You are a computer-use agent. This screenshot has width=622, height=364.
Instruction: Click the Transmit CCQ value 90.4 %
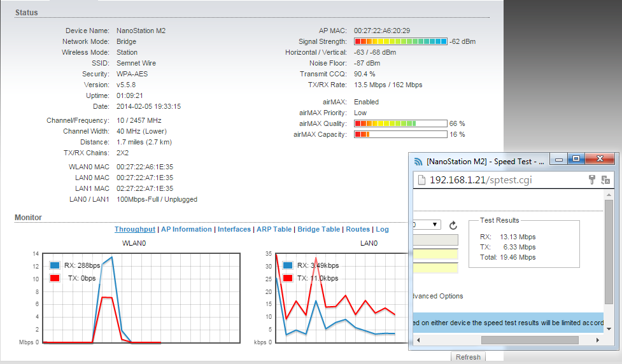click(x=365, y=74)
